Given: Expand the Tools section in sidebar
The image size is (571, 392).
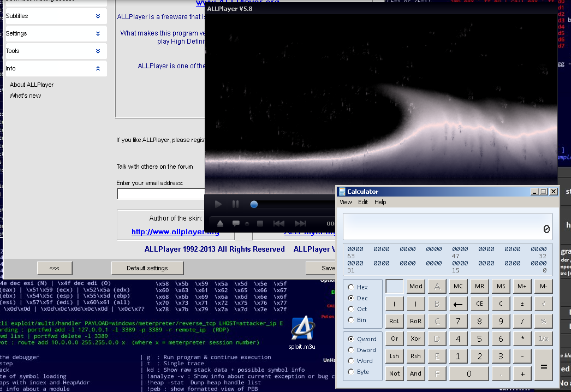Looking at the screenshot, I should click(x=56, y=51).
